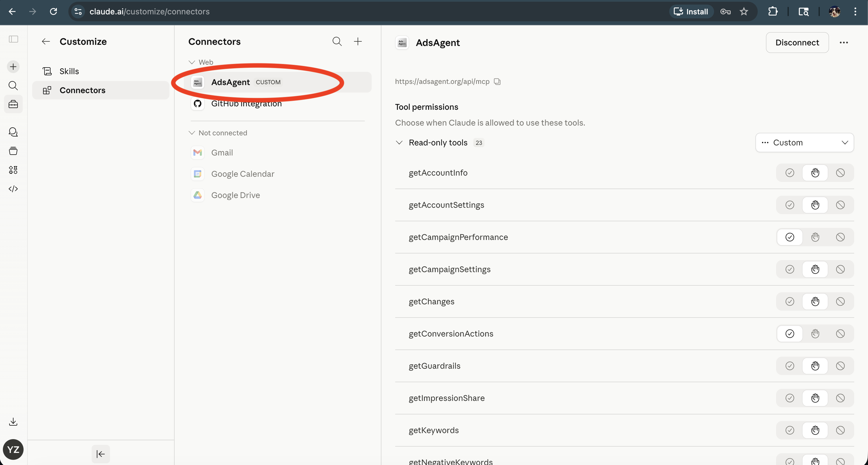
Task: Select the search icon in the sidebar
Action: coord(13,85)
